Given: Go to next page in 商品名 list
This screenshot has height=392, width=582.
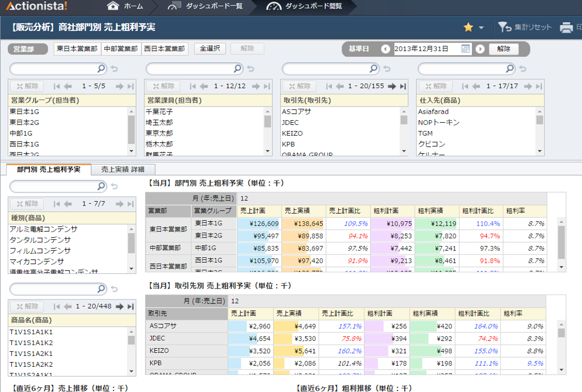Looking at the screenshot, I should pos(119,306).
